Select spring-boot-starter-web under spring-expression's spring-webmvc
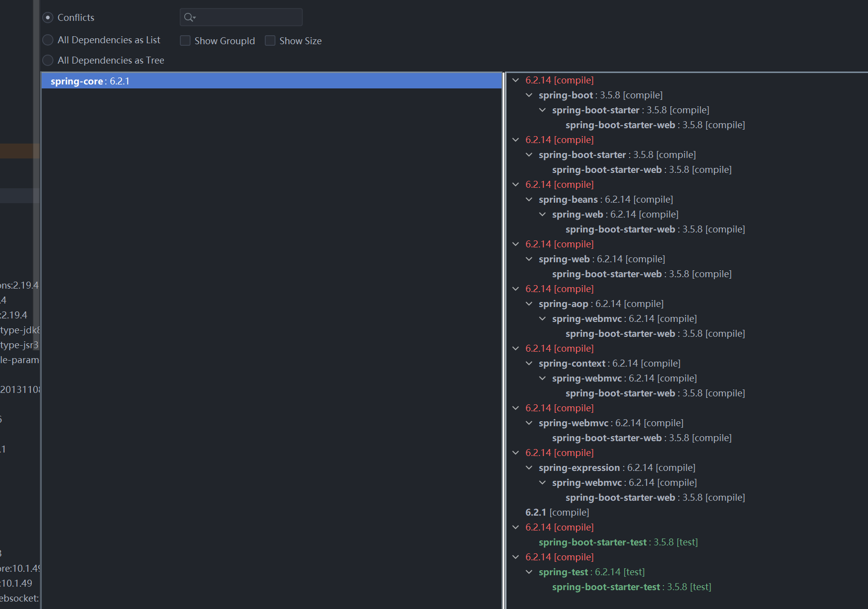This screenshot has height=609, width=868. click(655, 497)
